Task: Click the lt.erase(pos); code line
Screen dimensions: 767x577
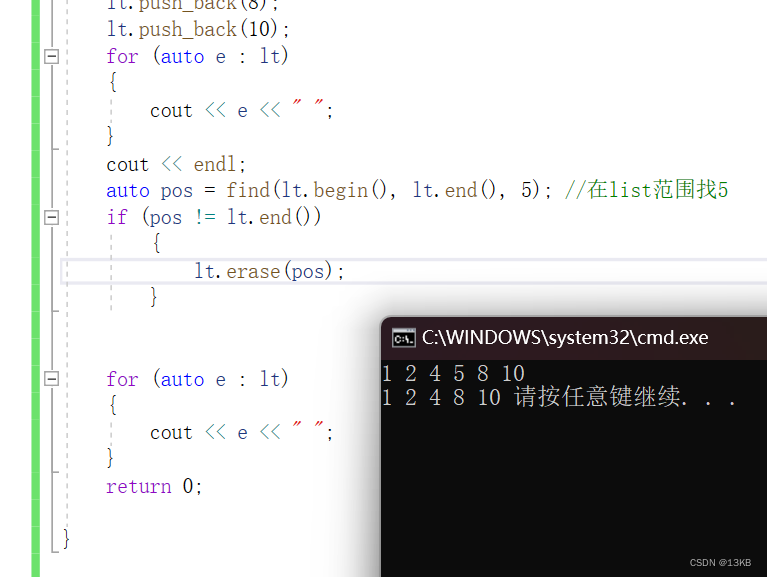Action: coord(269,271)
